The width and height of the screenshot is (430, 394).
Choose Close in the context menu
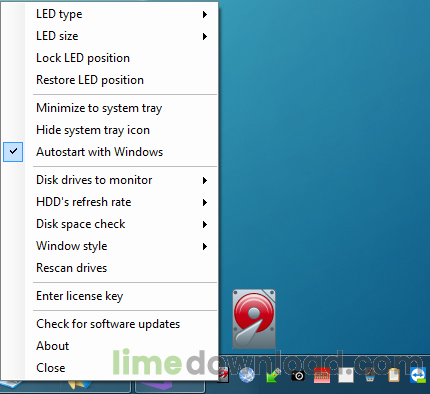[109, 368]
